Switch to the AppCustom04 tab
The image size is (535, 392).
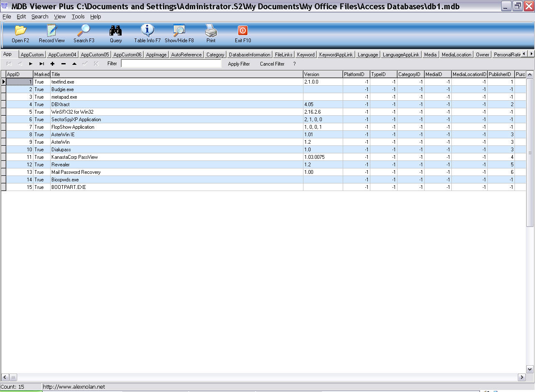point(62,55)
